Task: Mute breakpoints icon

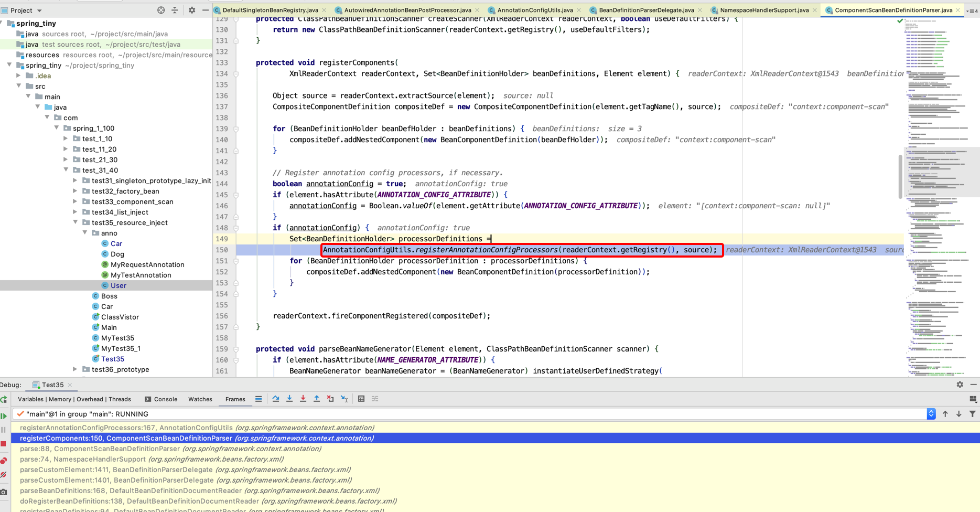Action: [4, 475]
